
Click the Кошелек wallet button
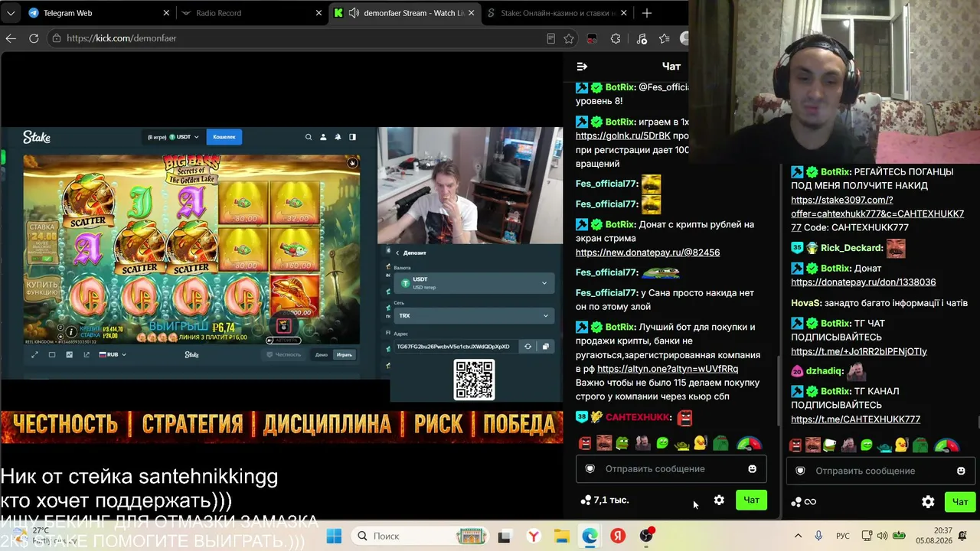(x=224, y=137)
